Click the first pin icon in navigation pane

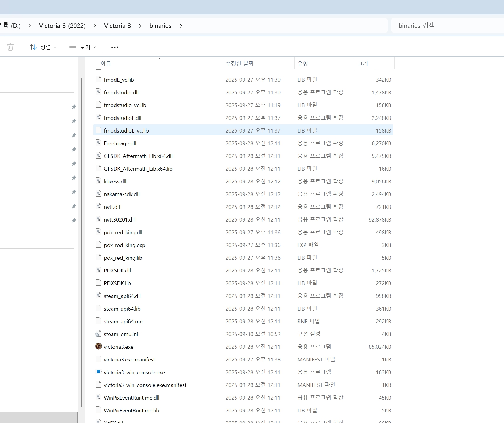pos(74,107)
